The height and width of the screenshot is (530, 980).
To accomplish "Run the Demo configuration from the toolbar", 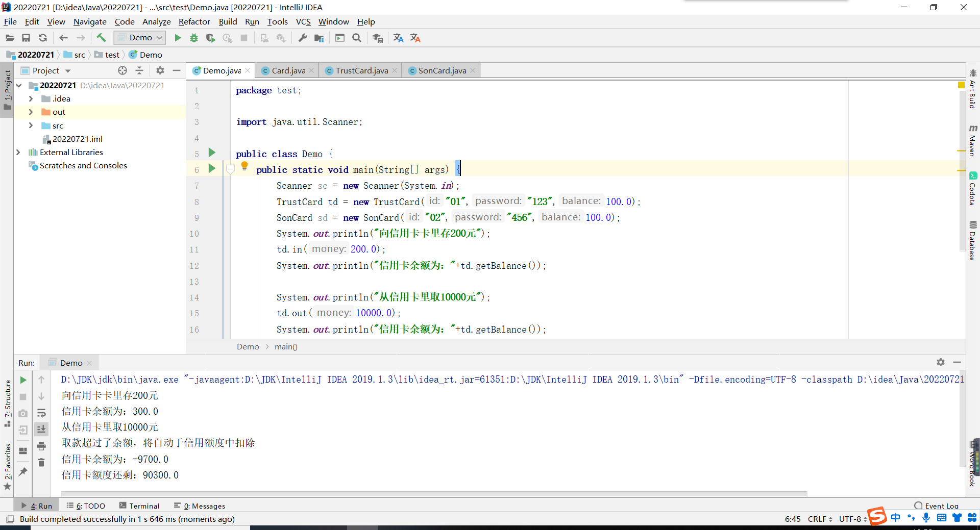I will [x=178, y=38].
